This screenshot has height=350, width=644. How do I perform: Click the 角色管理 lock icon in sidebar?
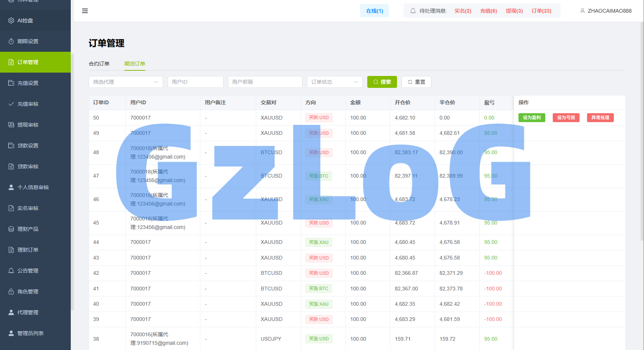pos(11,292)
